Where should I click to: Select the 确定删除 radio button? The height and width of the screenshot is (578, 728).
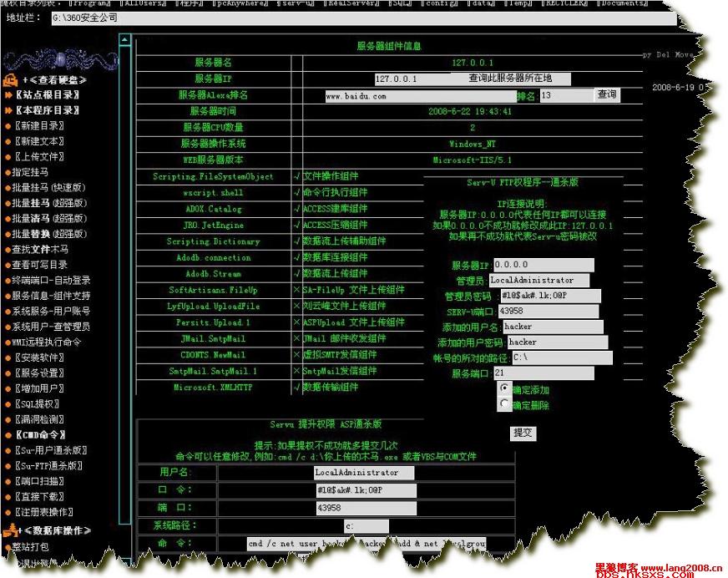504,403
